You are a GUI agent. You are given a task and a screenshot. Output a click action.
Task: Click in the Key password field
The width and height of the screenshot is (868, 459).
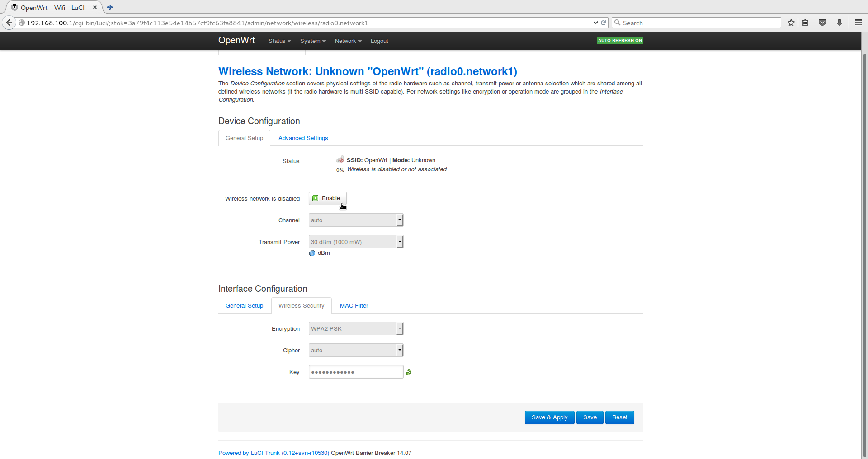click(x=356, y=372)
